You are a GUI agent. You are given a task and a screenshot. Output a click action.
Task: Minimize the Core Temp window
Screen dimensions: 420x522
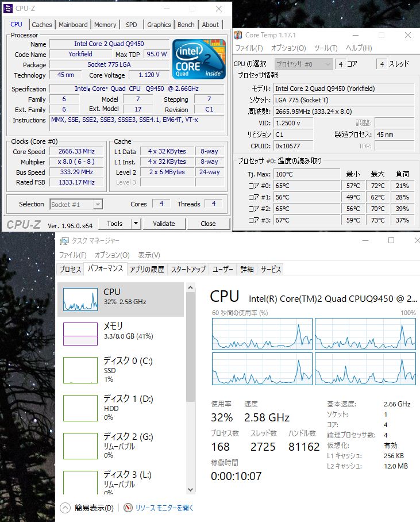coord(356,35)
